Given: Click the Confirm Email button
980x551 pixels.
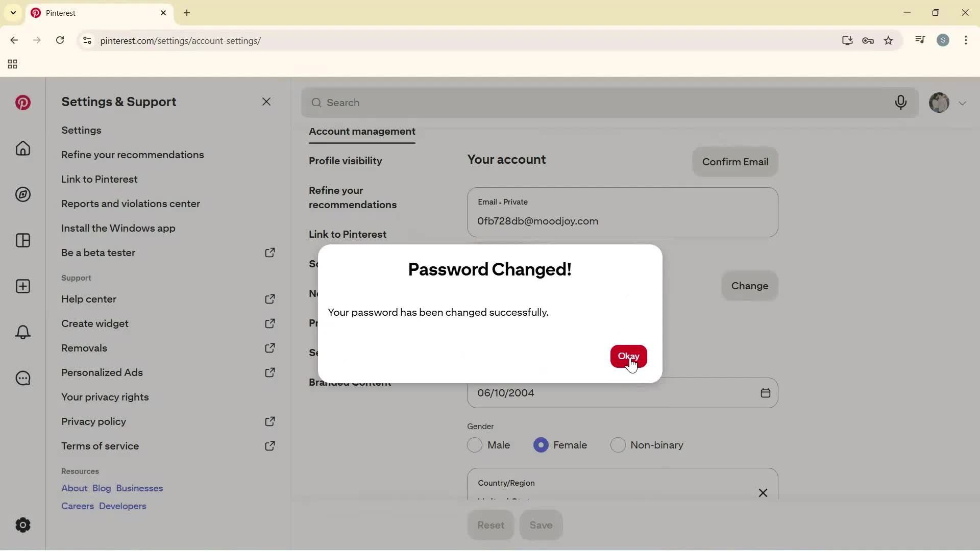Looking at the screenshot, I should click(x=735, y=162).
